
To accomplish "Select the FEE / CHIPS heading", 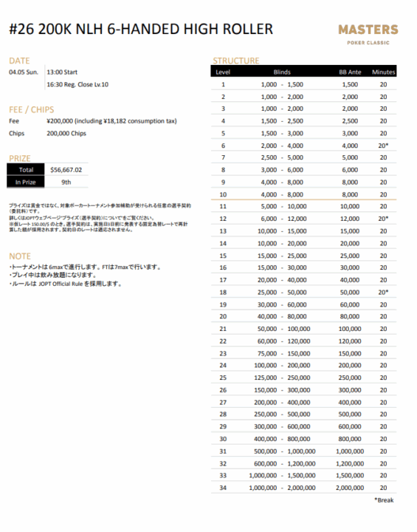I will click(x=32, y=109).
